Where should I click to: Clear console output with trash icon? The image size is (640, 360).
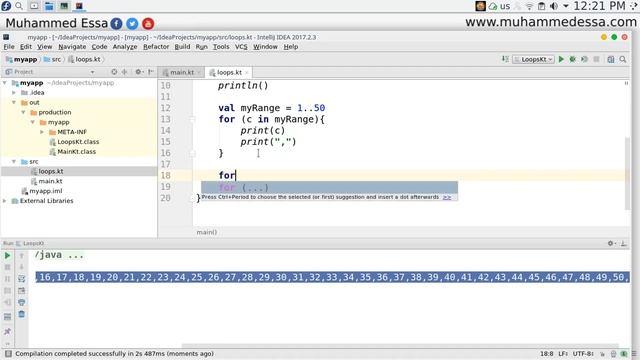(x=22, y=314)
